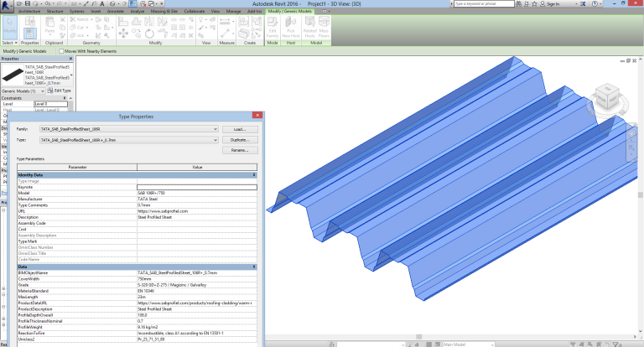Click the Duplicate... button
This screenshot has height=347, width=644.
(x=239, y=140)
